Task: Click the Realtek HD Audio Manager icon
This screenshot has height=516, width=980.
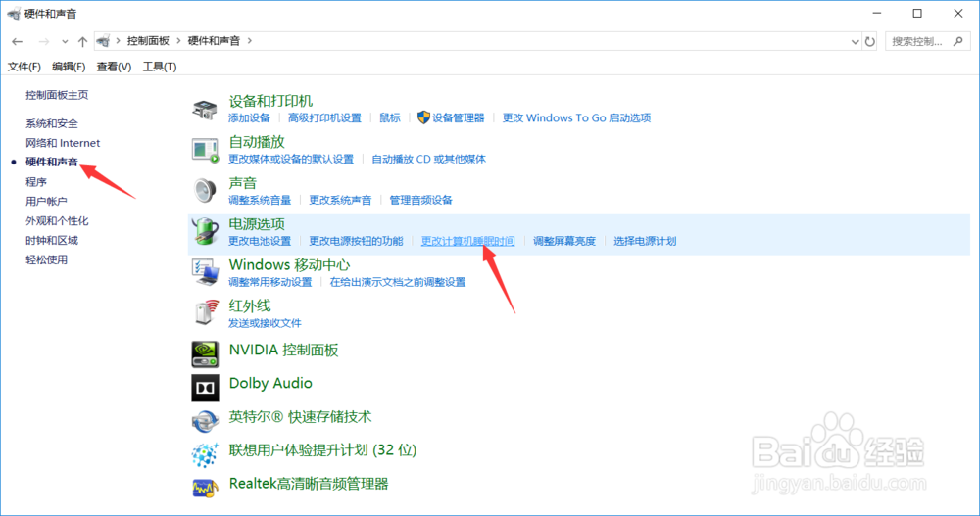Action: (205, 488)
